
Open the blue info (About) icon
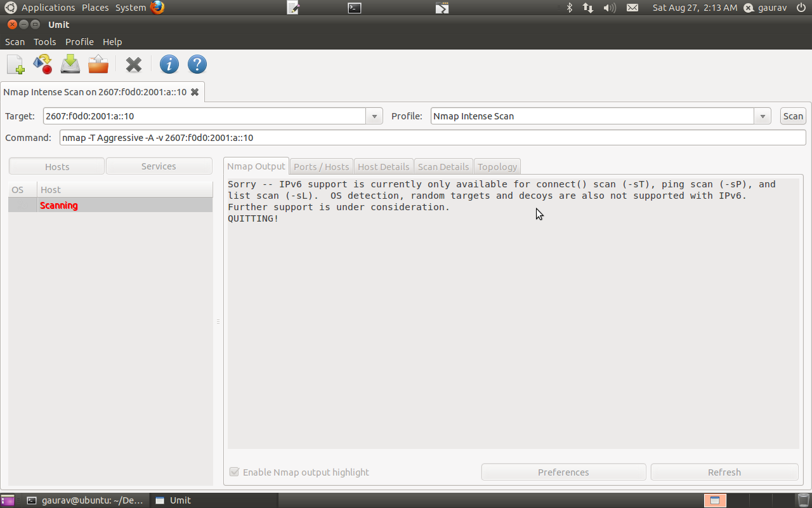click(x=169, y=64)
